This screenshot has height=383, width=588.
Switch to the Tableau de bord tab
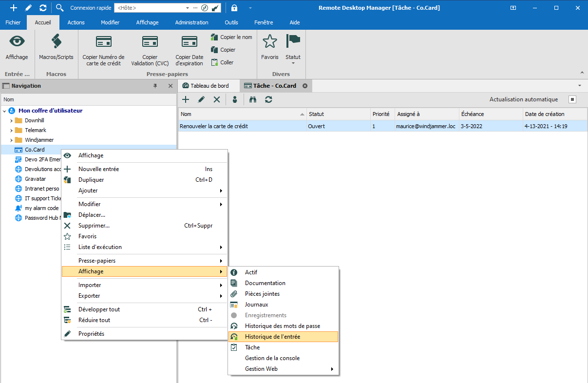pyautogui.click(x=209, y=86)
